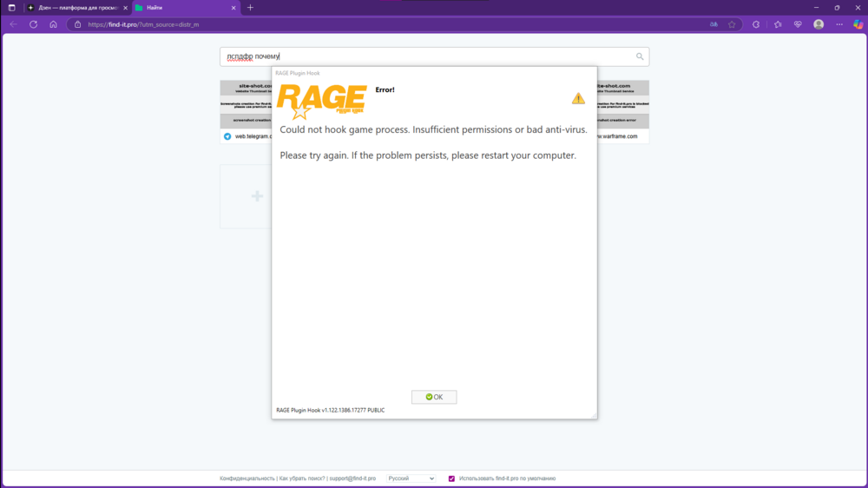Click the Error! heading in dialog
Screen dimensions: 868x488
pyautogui.click(x=385, y=89)
